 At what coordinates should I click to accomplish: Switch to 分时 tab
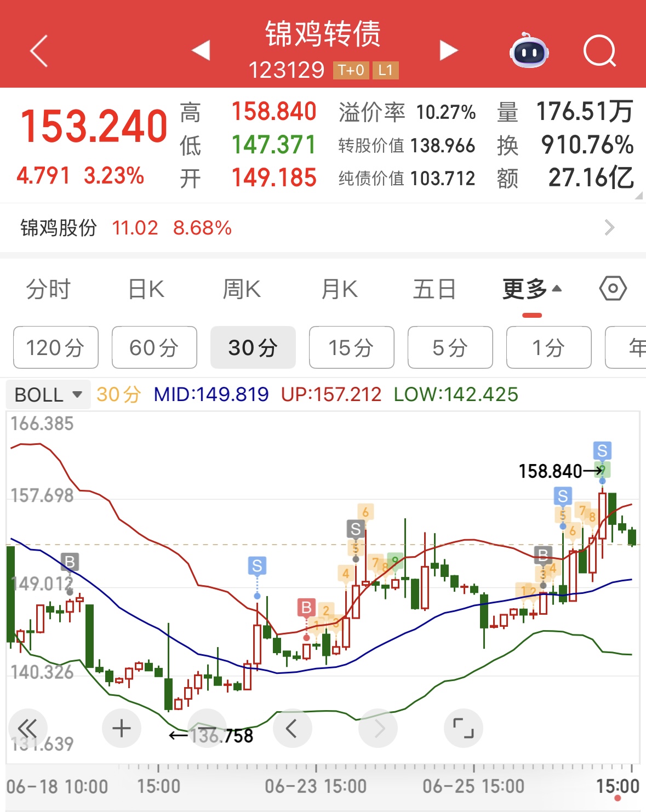(x=48, y=289)
